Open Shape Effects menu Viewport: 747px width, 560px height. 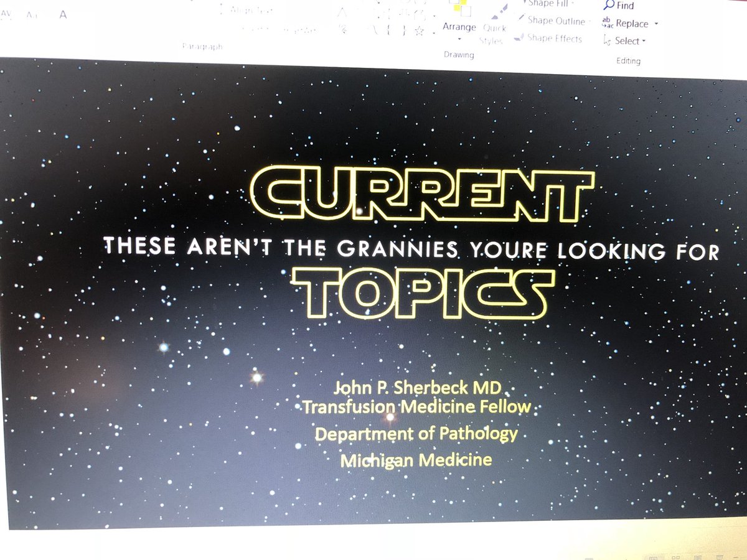[x=549, y=39]
